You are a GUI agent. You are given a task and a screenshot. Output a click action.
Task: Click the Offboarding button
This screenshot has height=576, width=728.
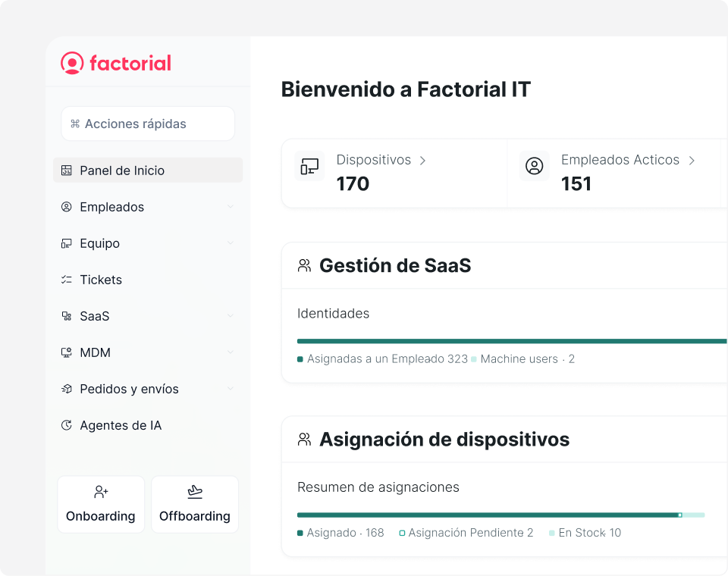click(x=195, y=505)
